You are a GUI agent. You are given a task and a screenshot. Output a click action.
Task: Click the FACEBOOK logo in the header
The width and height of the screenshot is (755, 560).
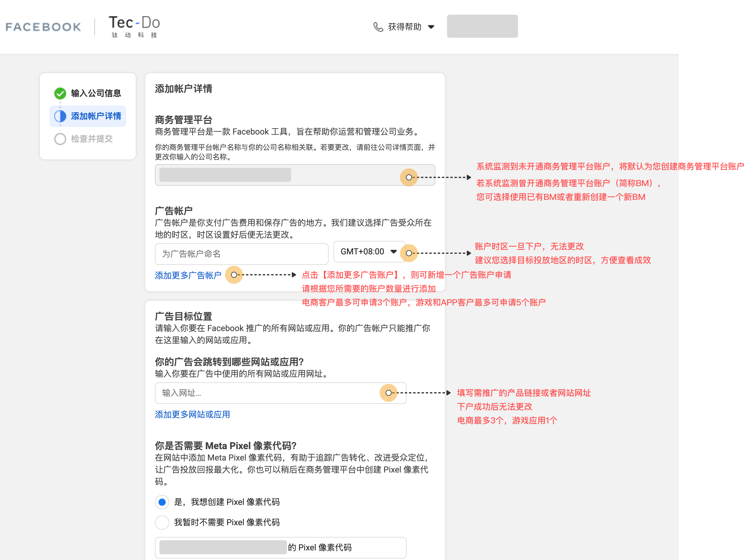click(x=43, y=27)
